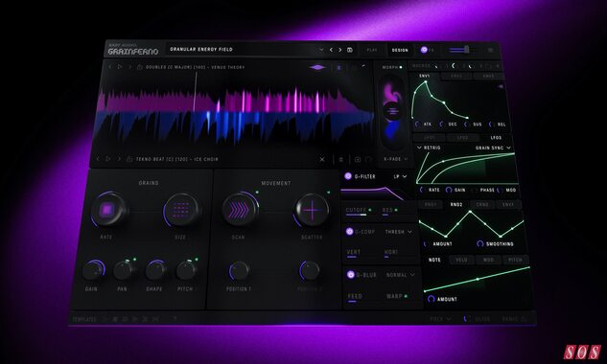Open the preset list dropdown chevron
This screenshot has width=607, height=364.
(321, 50)
